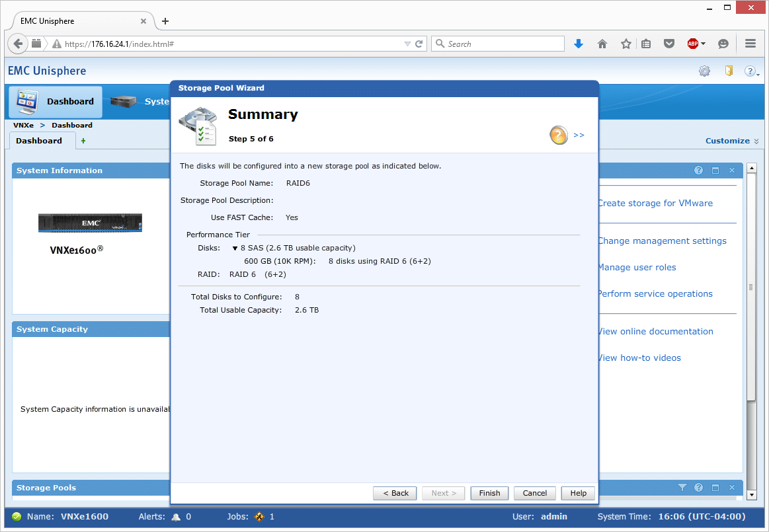Close the EMC Unisphere browser tab
The width and height of the screenshot is (769, 532).
click(x=143, y=21)
